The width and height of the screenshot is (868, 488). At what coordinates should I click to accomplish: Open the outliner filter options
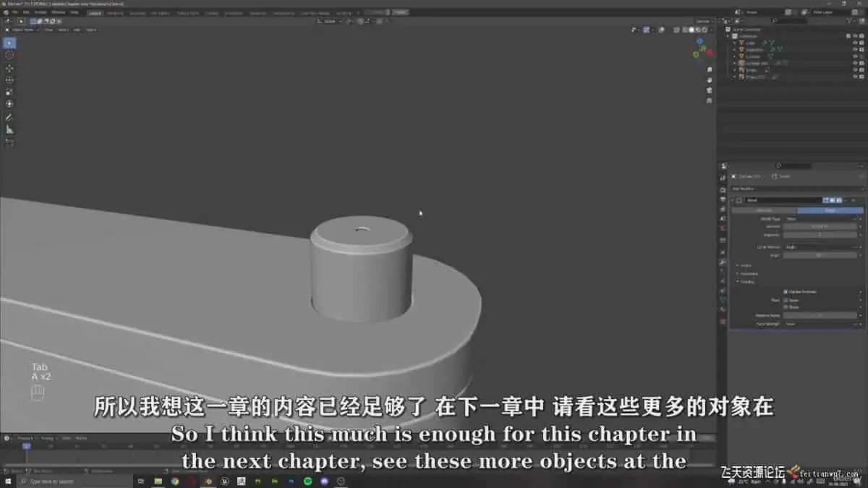(851, 21)
